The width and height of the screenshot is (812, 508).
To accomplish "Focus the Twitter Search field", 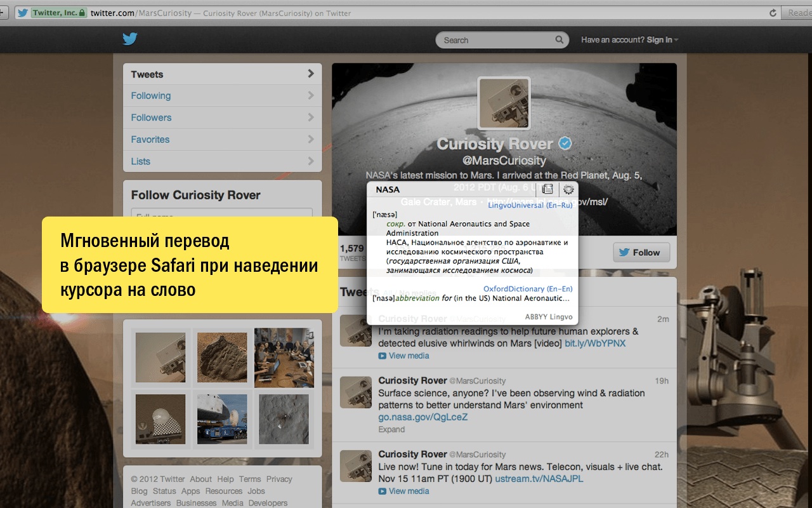I will pos(501,40).
